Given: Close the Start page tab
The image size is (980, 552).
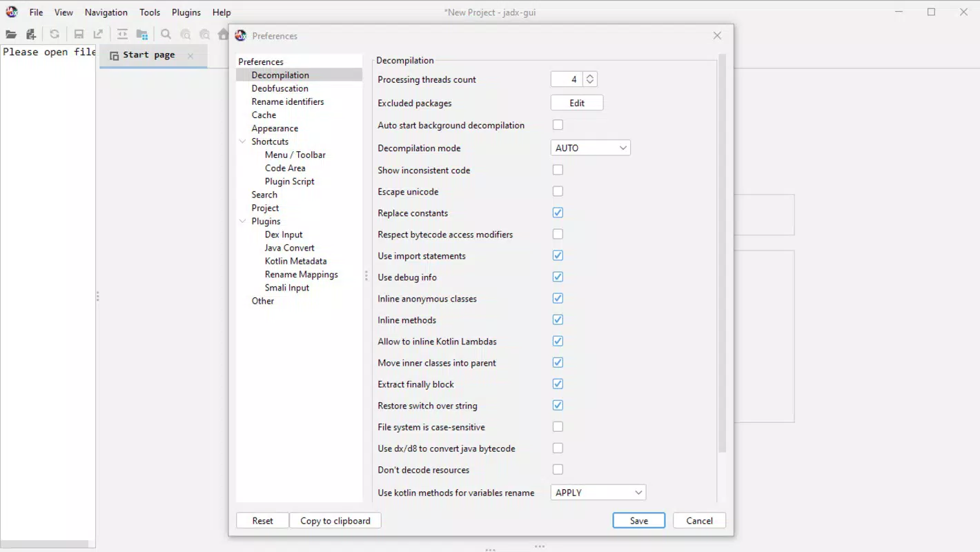Looking at the screenshot, I should [190, 55].
